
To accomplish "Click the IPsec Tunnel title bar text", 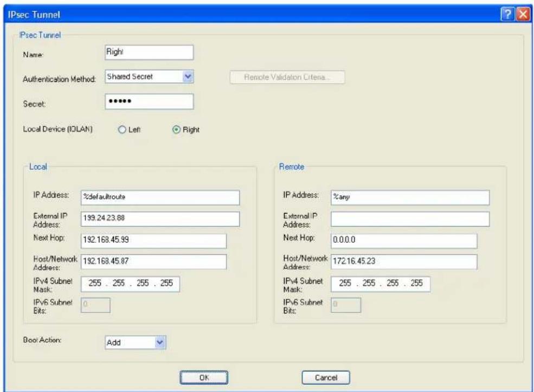I will [34, 15].
